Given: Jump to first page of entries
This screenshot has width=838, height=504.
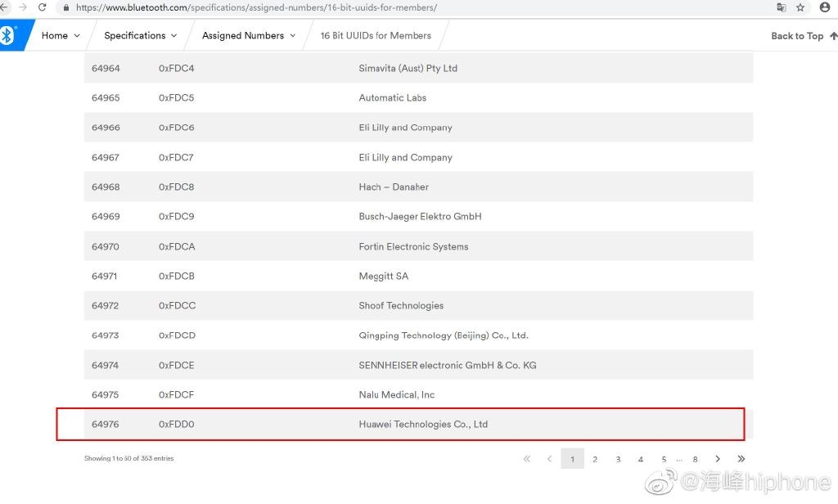Looking at the screenshot, I should (526, 459).
